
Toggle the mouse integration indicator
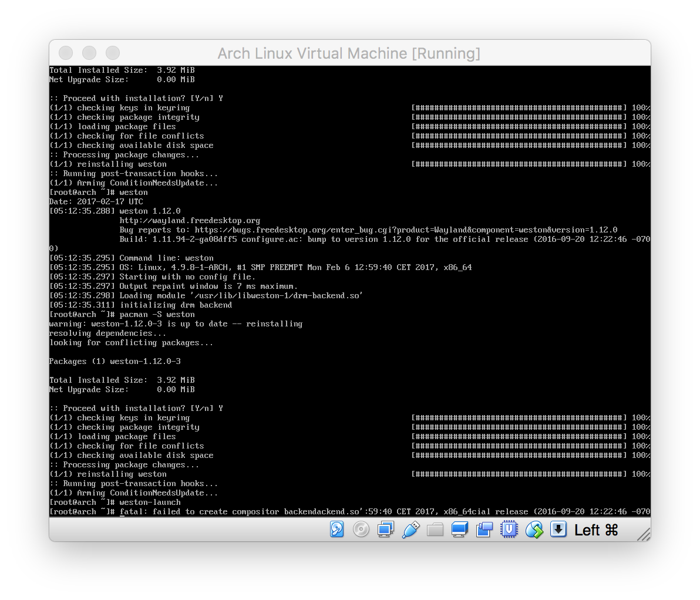pyautogui.click(x=534, y=530)
